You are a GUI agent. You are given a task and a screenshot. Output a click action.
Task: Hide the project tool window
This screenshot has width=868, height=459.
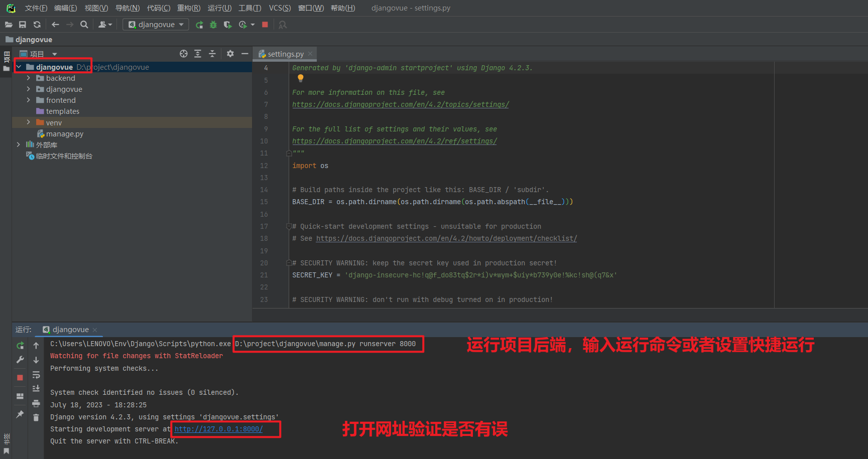(x=245, y=54)
